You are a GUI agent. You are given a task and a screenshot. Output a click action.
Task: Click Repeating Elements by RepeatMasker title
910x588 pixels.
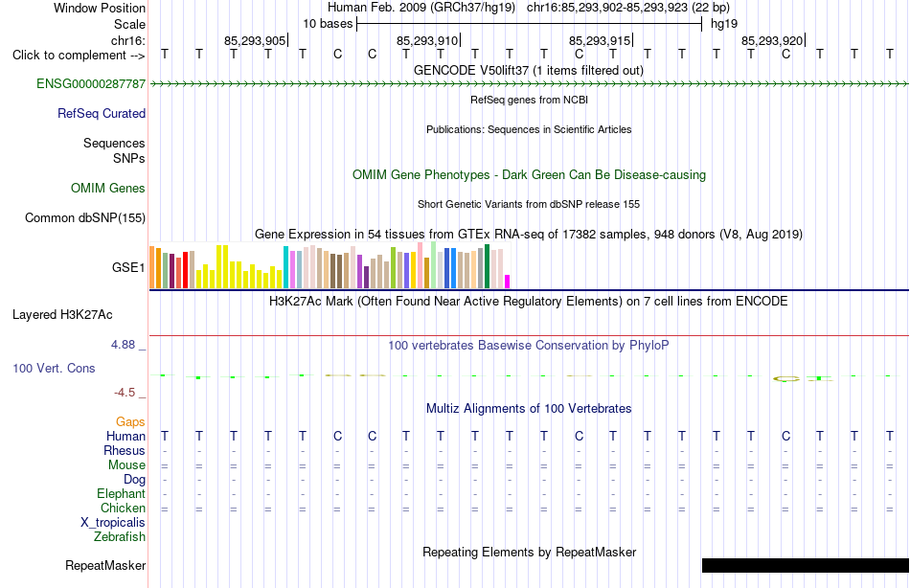click(x=530, y=552)
